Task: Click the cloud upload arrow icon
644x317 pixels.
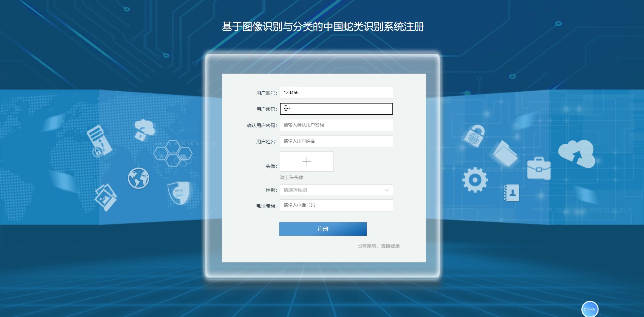Action: 577,154
